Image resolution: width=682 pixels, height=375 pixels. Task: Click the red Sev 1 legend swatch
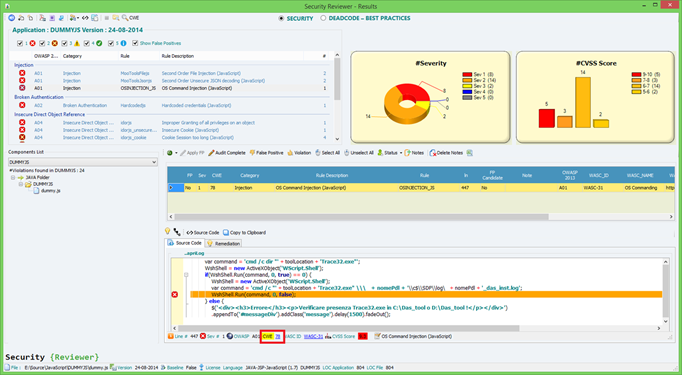467,74
